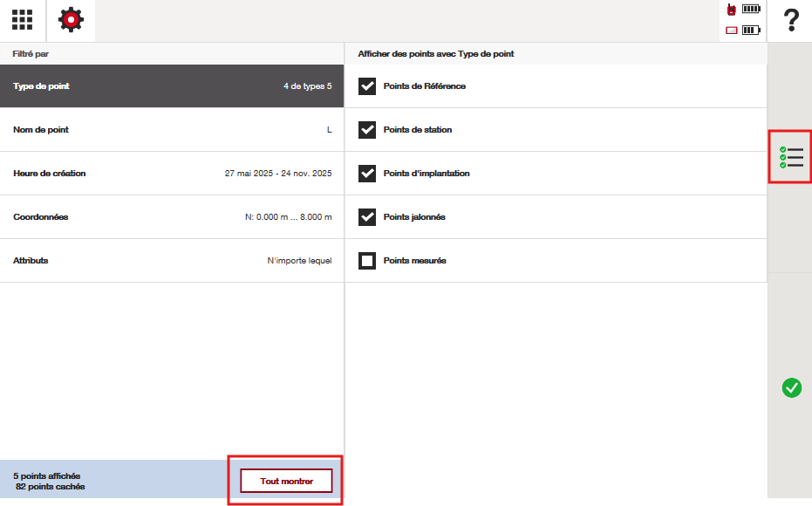The height and width of the screenshot is (506, 812).
Task: Disable Points d'implantation checkbox
Action: point(367,174)
